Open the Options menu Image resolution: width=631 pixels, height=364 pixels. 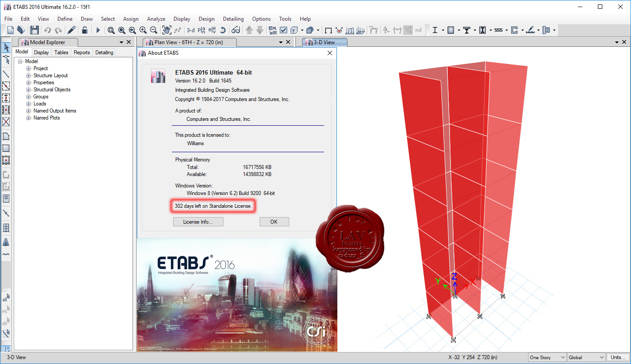261,19
